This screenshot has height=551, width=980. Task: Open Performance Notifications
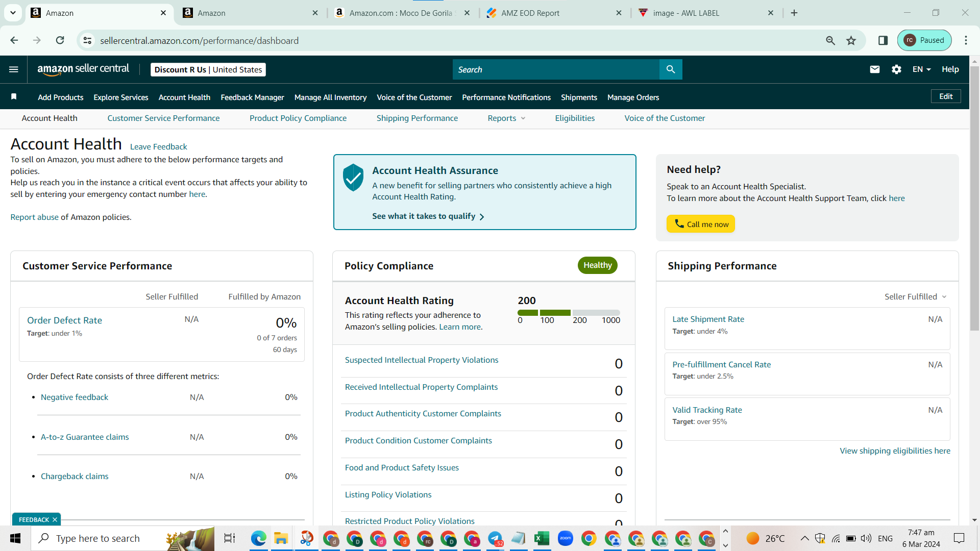tap(506, 97)
